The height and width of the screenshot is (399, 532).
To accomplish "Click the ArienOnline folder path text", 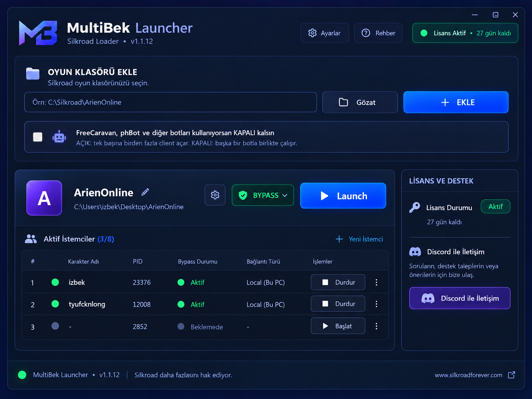I will point(129,207).
